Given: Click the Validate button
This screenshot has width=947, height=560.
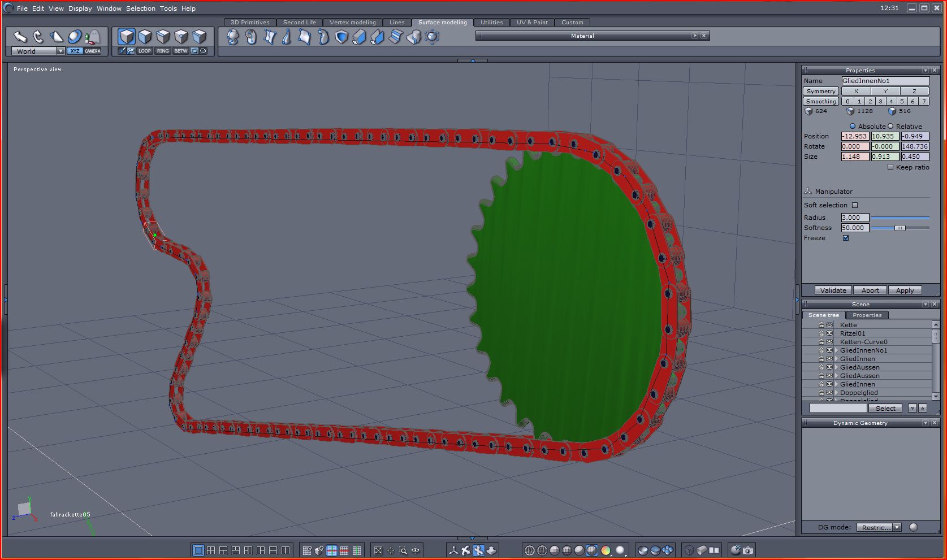Looking at the screenshot, I should click(833, 290).
